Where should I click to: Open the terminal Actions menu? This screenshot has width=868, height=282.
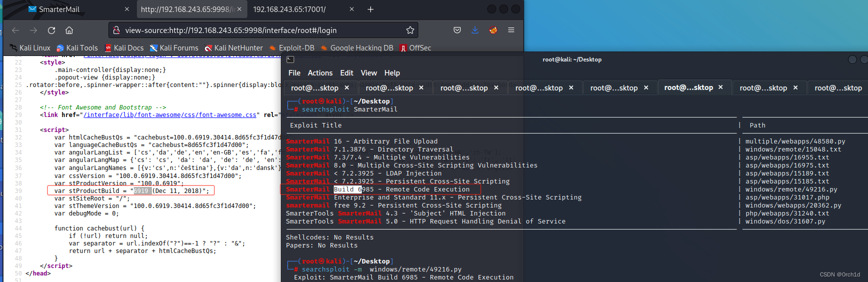(x=320, y=73)
